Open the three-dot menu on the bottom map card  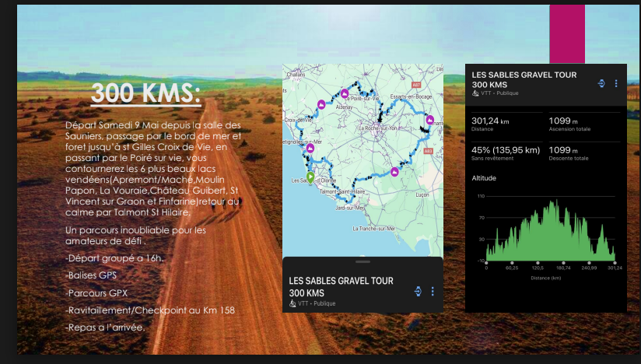(x=433, y=292)
